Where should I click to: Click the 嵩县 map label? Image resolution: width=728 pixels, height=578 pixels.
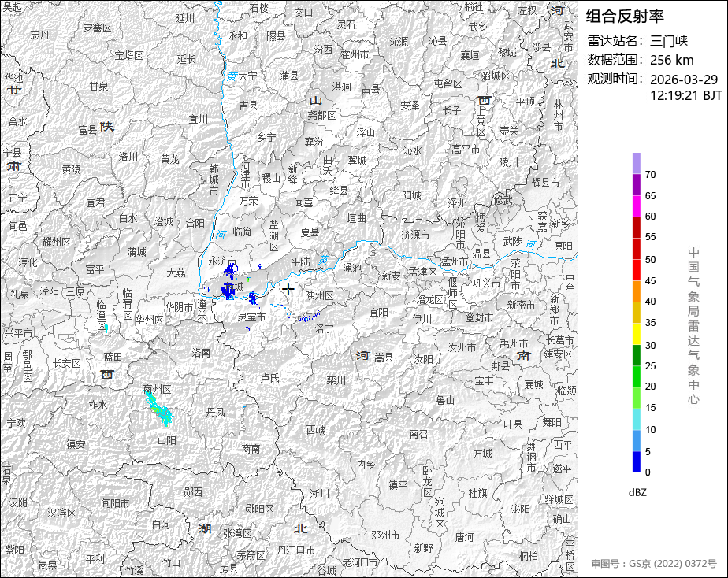click(384, 358)
